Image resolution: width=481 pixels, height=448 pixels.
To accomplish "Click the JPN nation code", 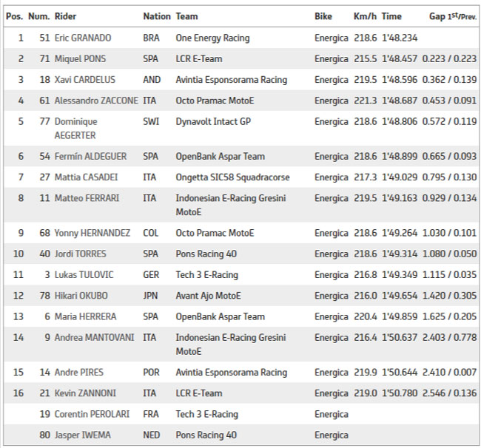I will click(x=150, y=296).
